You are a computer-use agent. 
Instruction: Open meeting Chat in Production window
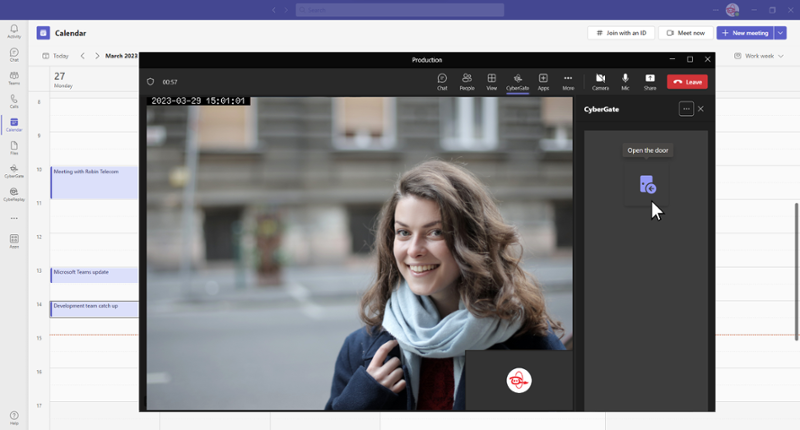pos(442,82)
